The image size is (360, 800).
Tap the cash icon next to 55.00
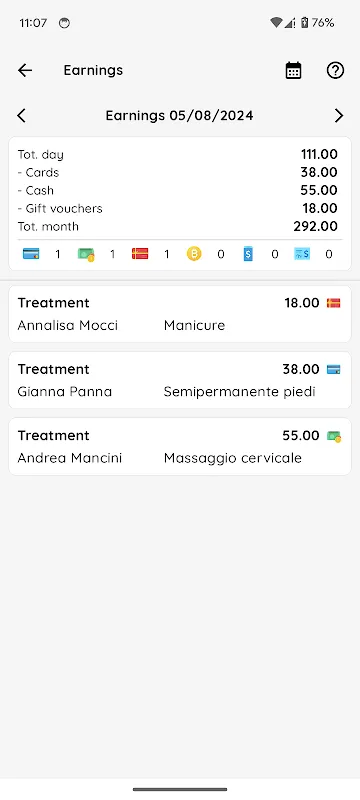334,436
